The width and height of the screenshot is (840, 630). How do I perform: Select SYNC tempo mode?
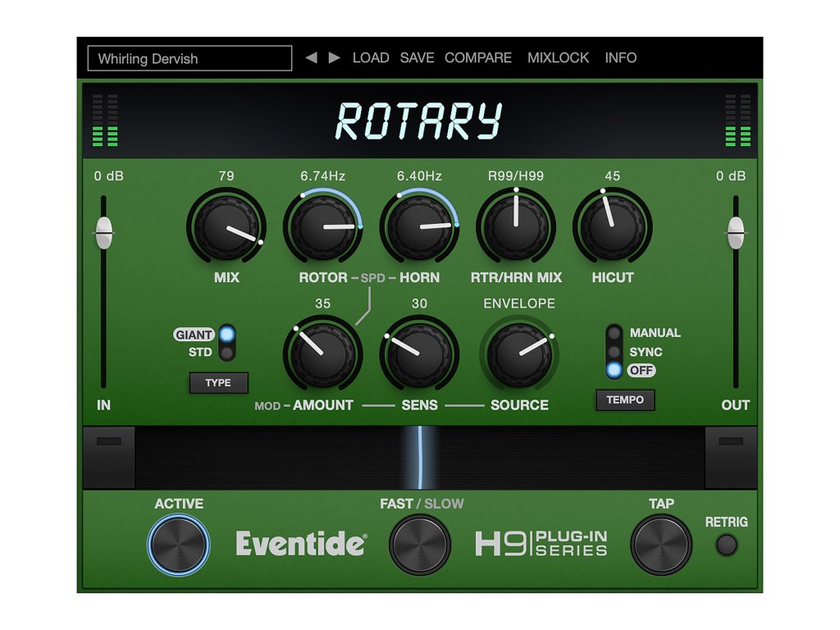614,352
